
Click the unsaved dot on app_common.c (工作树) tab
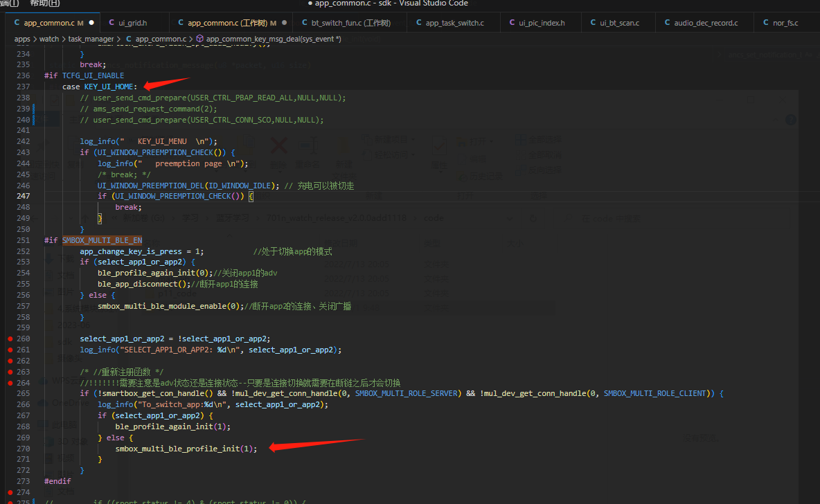pos(285,23)
